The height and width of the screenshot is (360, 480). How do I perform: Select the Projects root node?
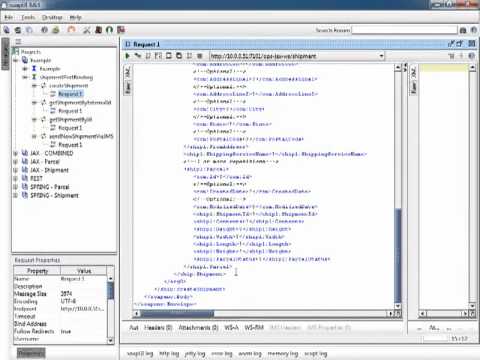[31, 52]
